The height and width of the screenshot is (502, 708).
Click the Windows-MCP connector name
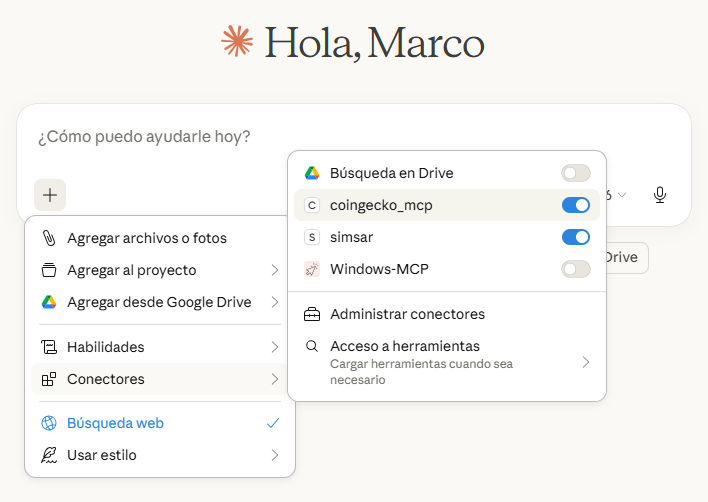pos(379,269)
